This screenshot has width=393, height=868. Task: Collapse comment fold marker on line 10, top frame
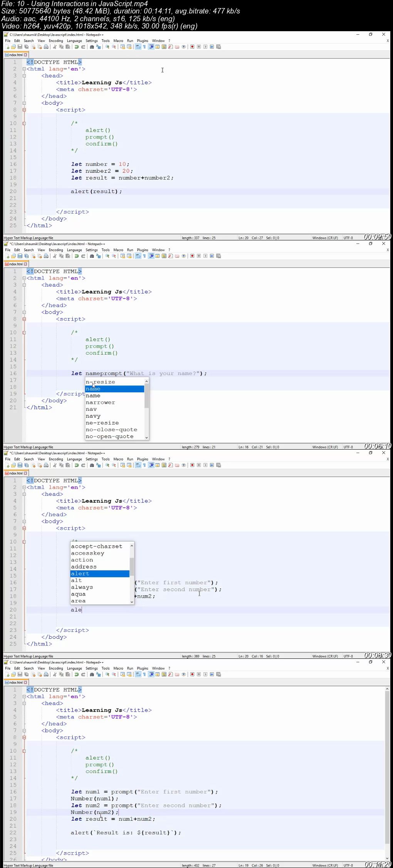pos(24,123)
